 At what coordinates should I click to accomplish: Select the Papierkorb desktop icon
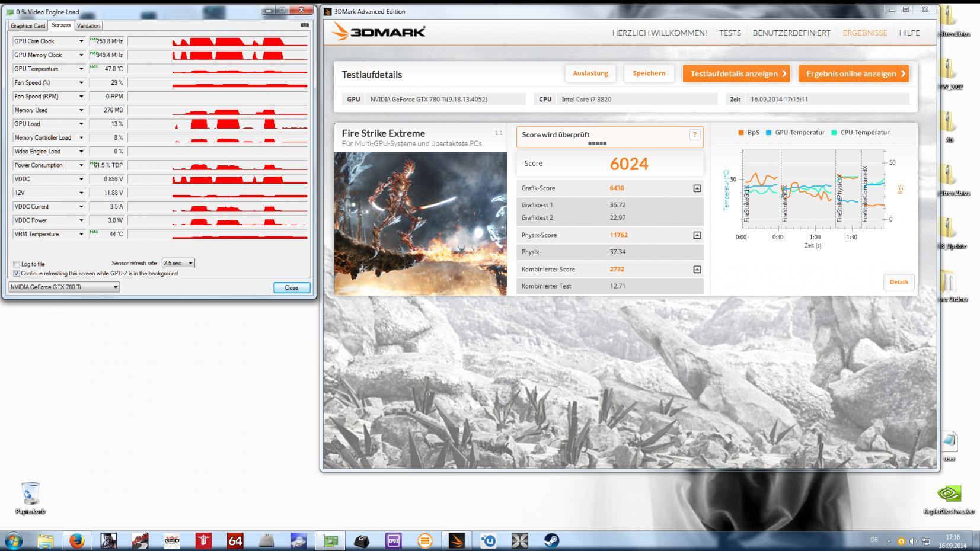[x=30, y=498]
